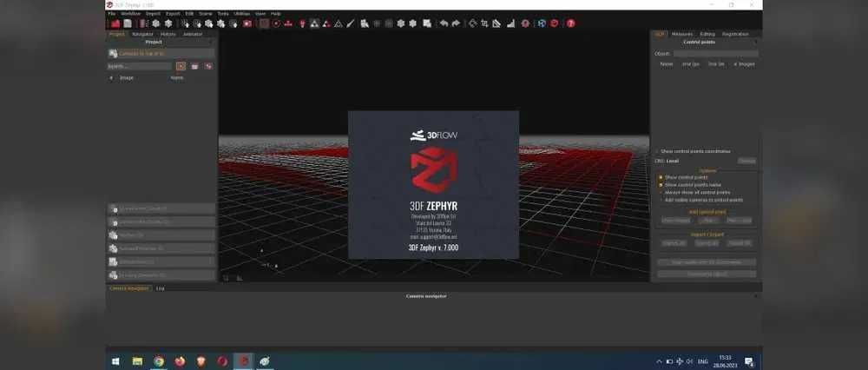Image resolution: width=868 pixels, height=370 pixels.
Task: Click the save project toolbar icon
Action: click(x=128, y=23)
